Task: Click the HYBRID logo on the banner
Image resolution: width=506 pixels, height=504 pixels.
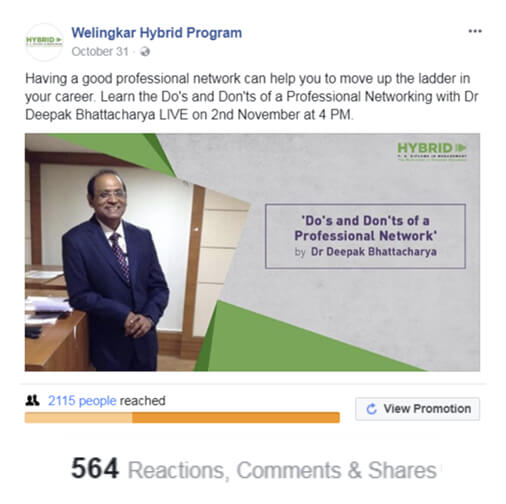Action: point(432,151)
